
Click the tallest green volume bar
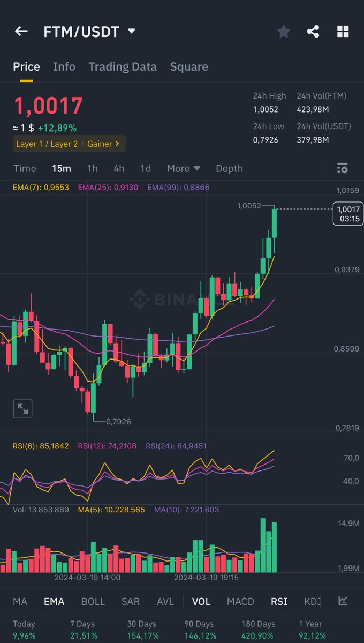[263, 545]
